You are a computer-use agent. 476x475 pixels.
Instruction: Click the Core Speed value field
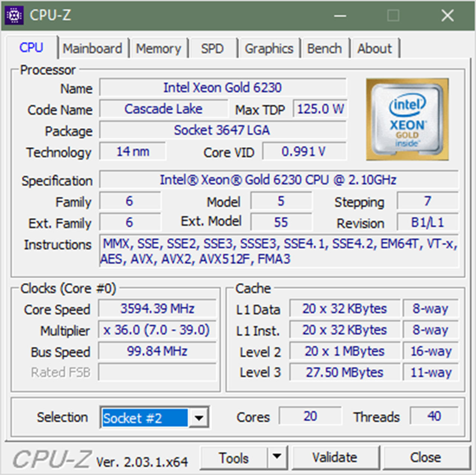click(157, 309)
